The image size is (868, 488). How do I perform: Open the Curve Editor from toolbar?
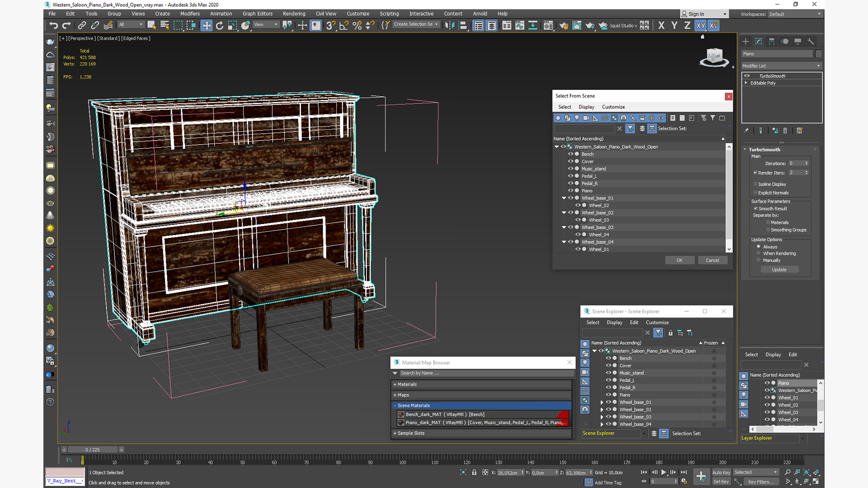point(520,25)
